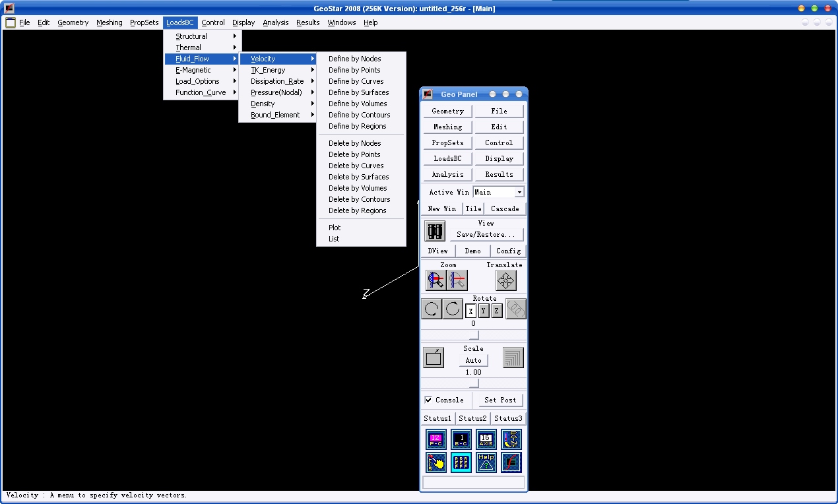Click the nested squares icon right of Scale
The image size is (838, 504).
click(x=513, y=358)
